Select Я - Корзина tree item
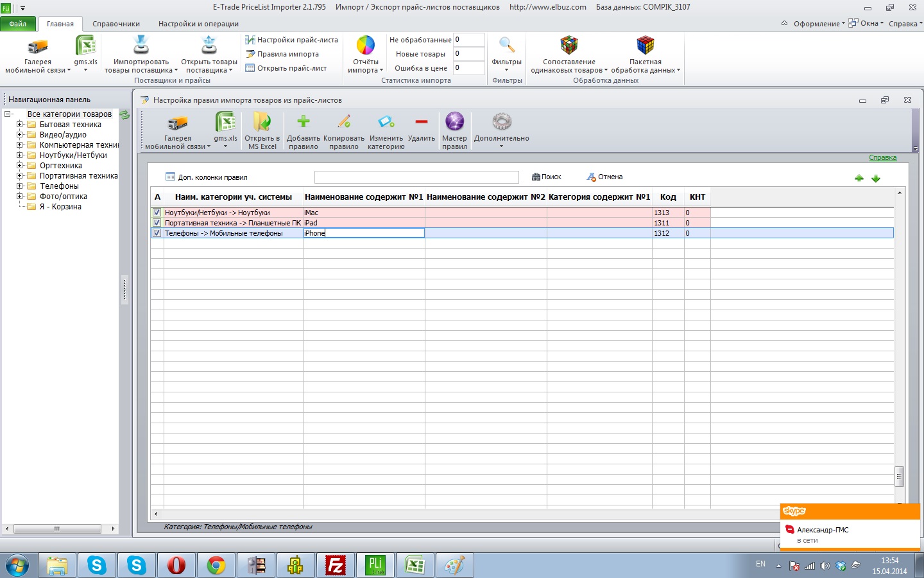924x578 pixels. (x=60, y=207)
